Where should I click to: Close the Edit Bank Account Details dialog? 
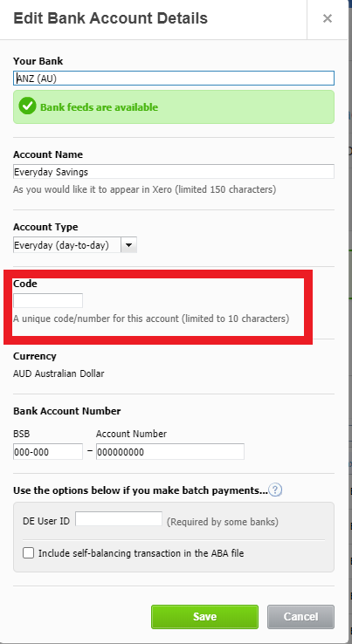[327, 18]
